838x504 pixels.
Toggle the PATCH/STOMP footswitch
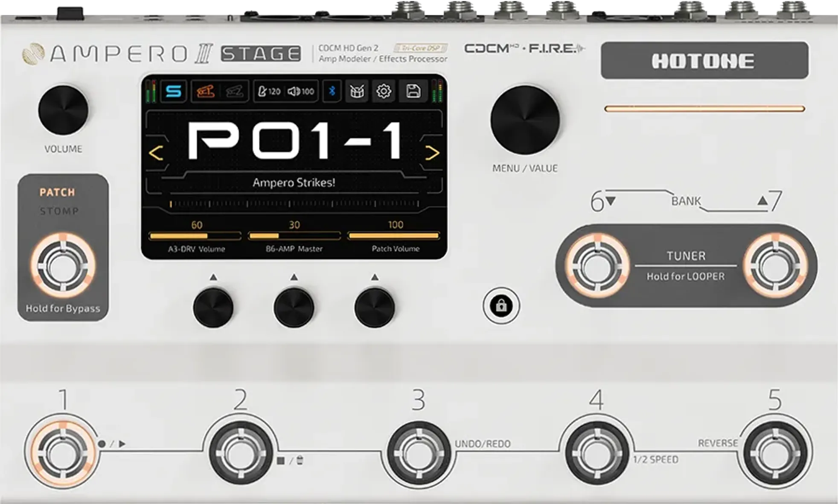63,266
